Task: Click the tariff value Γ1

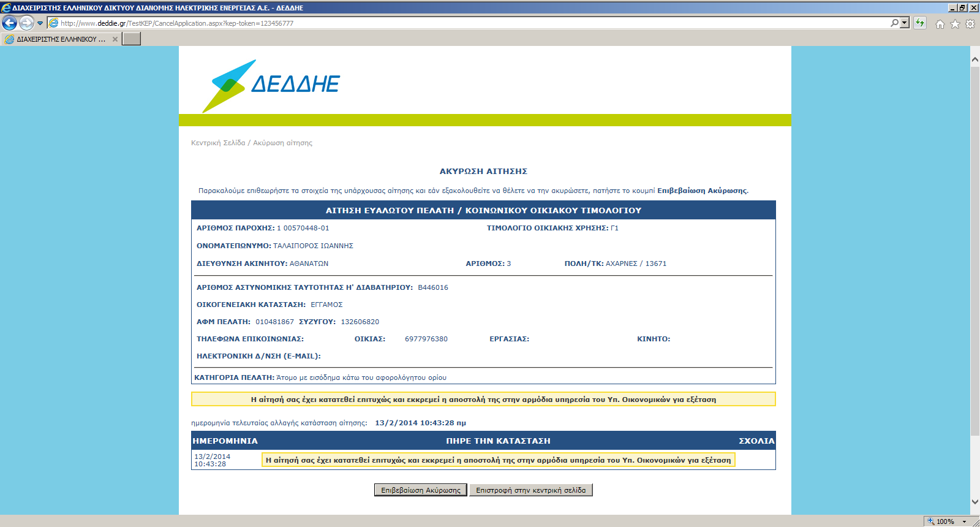Action: (614, 228)
